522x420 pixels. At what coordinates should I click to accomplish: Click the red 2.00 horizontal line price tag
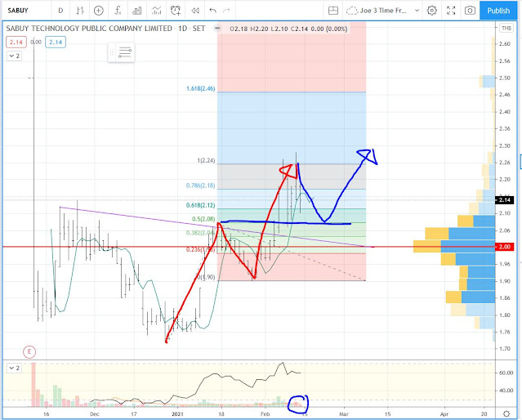pos(505,247)
